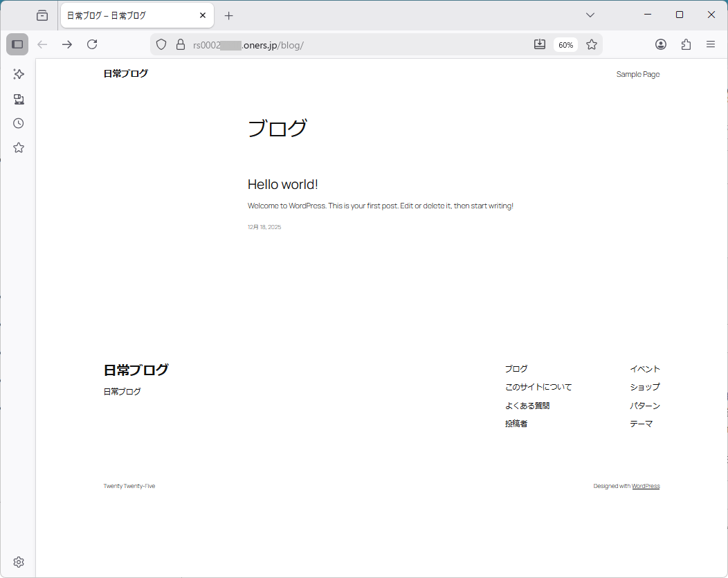Bookmark this page with the star icon
This screenshot has height=578, width=728.
pos(592,44)
